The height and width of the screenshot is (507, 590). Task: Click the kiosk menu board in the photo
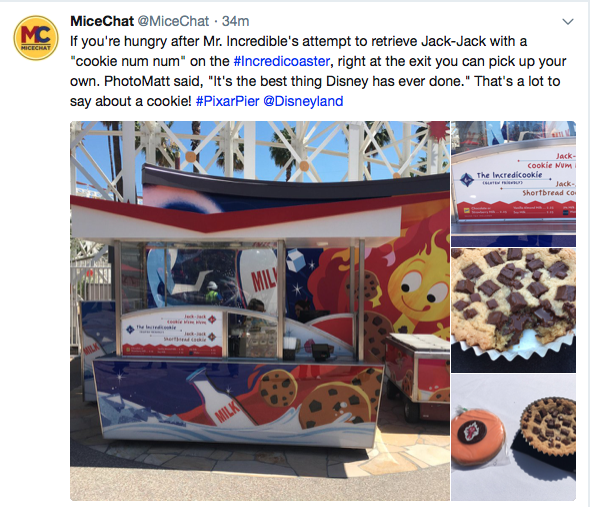click(x=172, y=334)
